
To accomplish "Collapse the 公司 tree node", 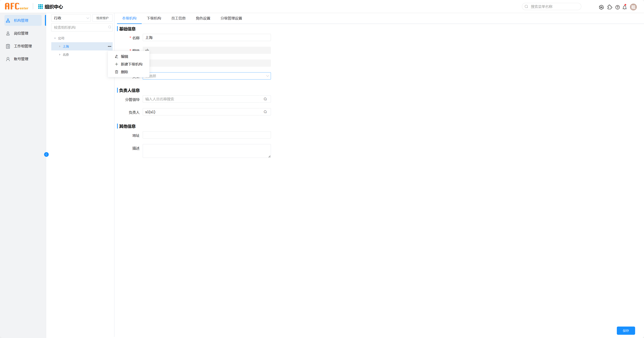I will coord(55,38).
